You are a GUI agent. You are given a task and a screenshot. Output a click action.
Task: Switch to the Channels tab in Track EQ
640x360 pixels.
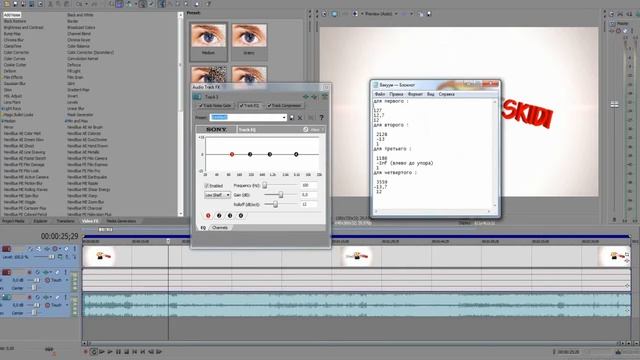pos(220,228)
